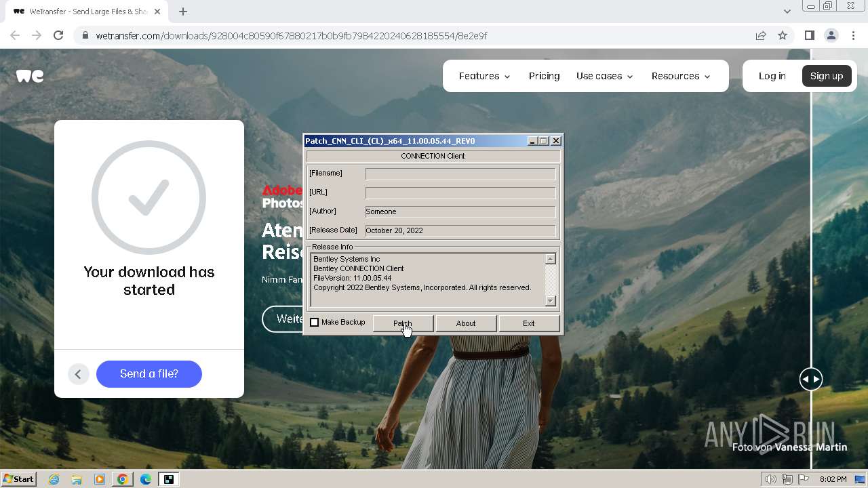The height and width of the screenshot is (488, 868).
Task: View site information padlock icon
Action: coord(85,36)
